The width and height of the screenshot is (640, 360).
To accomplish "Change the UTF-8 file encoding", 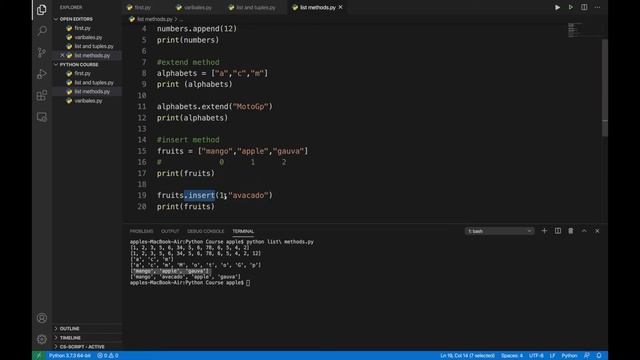I will (536, 356).
